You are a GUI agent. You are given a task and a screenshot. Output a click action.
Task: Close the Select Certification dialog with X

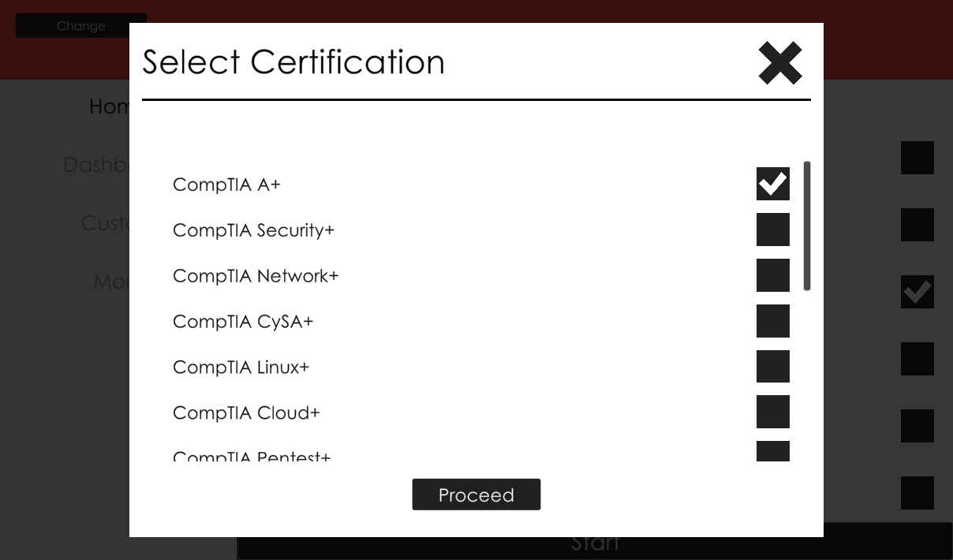(x=779, y=63)
